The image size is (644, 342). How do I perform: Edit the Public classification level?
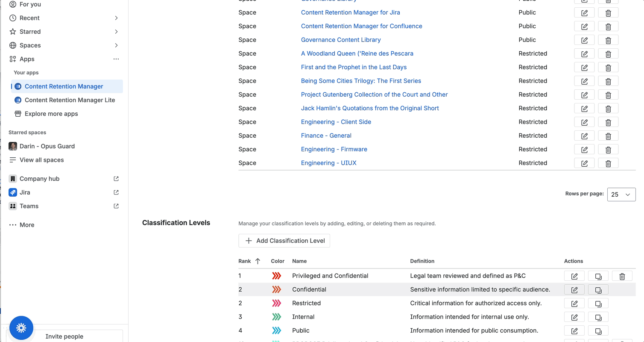(x=574, y=331)
